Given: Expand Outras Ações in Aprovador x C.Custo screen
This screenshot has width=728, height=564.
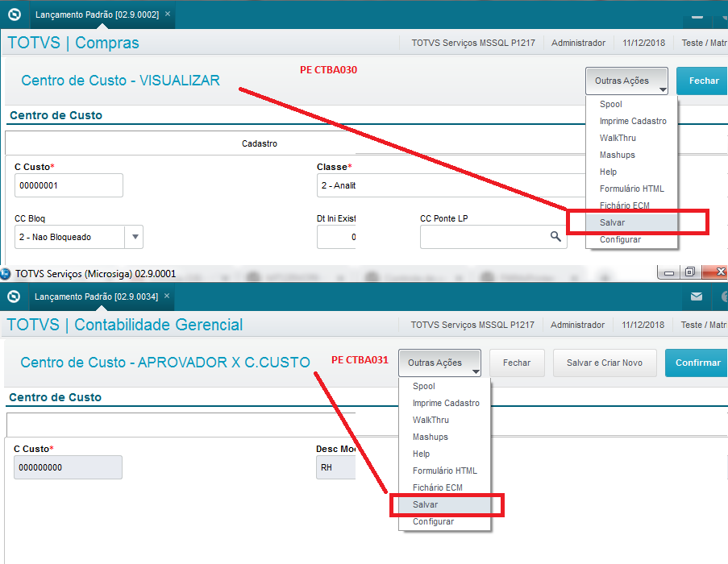Looking at the screenshot, I should [x=439, y=363].
